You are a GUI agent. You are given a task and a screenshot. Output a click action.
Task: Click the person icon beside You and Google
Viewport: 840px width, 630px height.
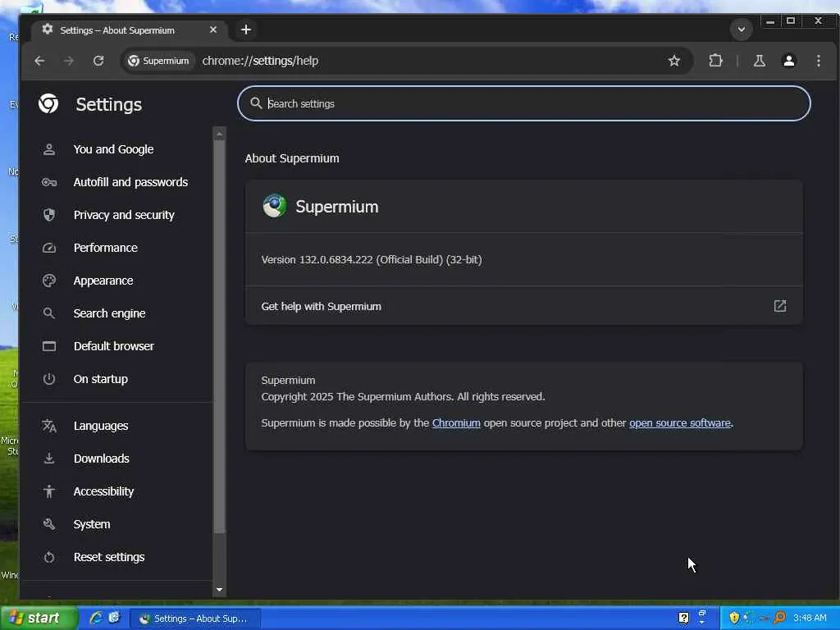coord(48,149)
